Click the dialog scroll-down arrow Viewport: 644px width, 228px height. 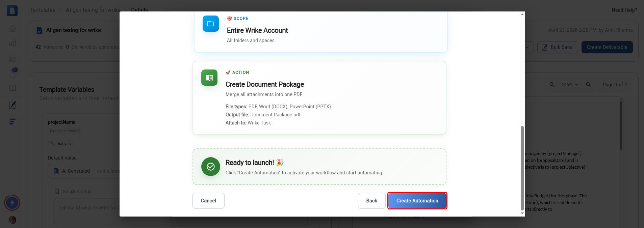click(x=522, y=213)
